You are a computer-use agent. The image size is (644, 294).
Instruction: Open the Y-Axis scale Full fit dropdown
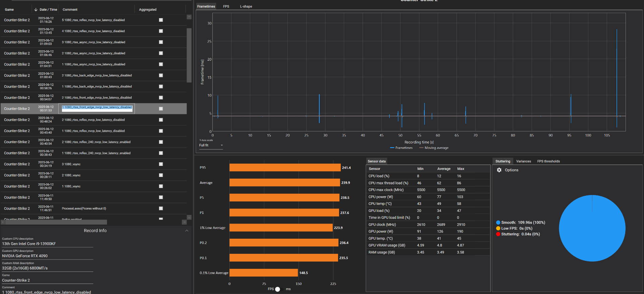pyautogui.click(x=211, y=145)
